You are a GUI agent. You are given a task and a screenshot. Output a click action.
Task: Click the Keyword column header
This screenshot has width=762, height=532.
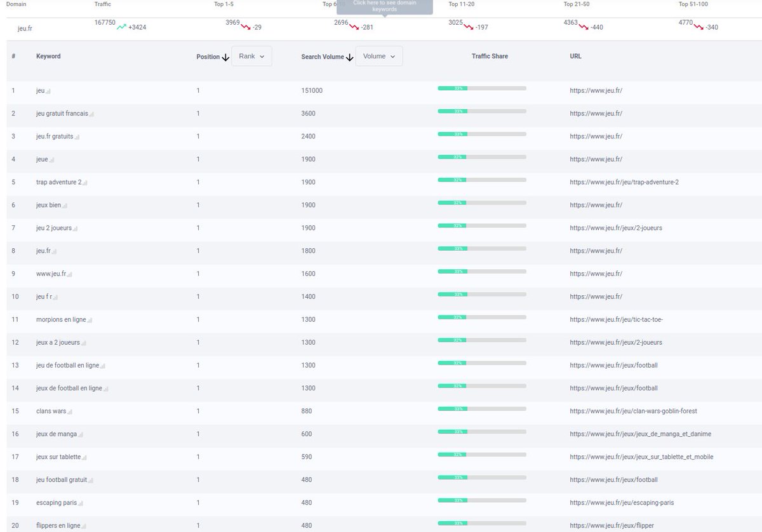tap(48, 56)
